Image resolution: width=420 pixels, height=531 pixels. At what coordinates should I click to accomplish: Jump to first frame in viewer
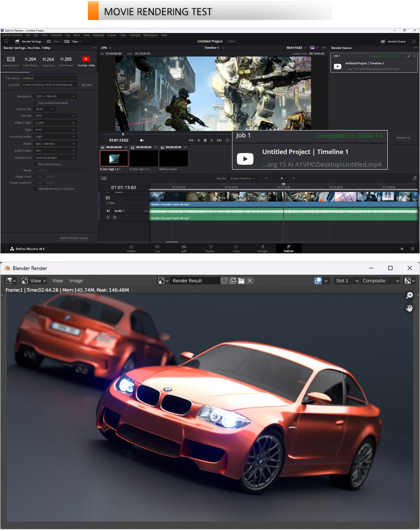[191, 140]
